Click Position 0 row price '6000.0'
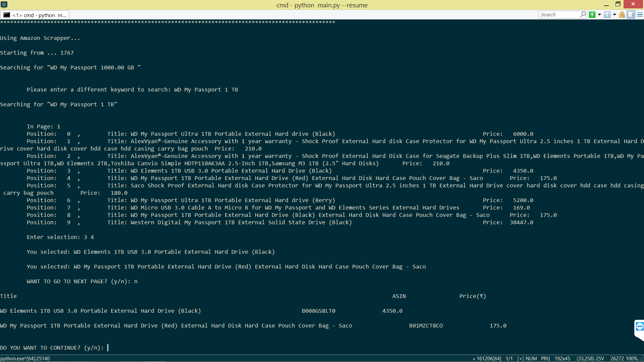This screenshot has height=362, width=644. click(x=523, y=134)
